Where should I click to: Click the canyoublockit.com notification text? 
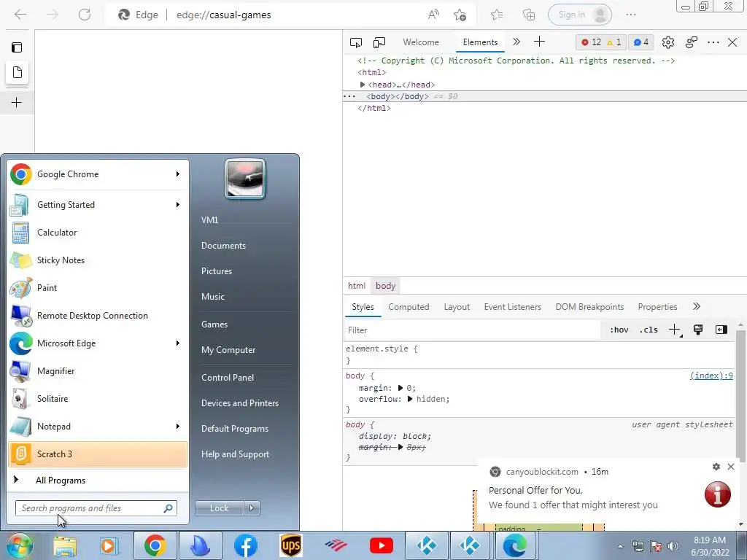pyautogui.click(x=542, y=472)
